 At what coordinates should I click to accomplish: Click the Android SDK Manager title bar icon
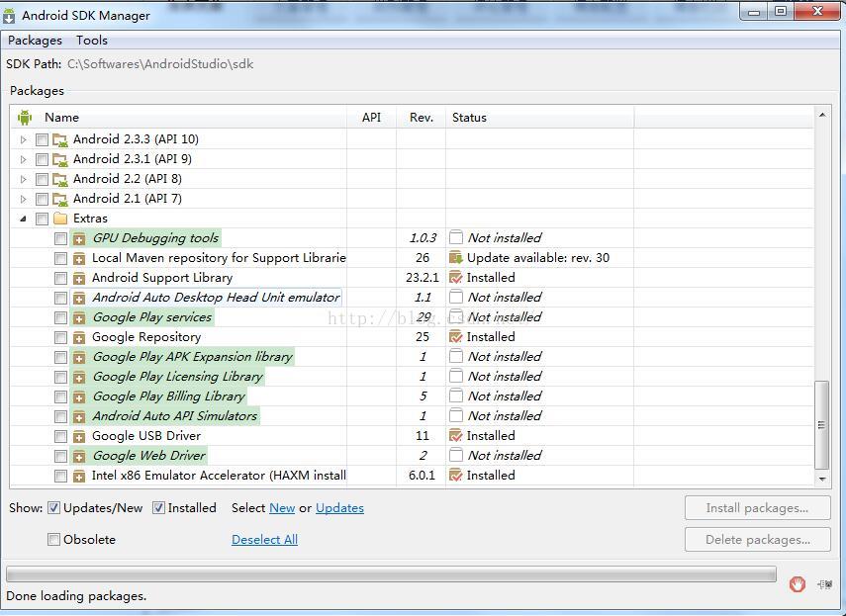9,16
